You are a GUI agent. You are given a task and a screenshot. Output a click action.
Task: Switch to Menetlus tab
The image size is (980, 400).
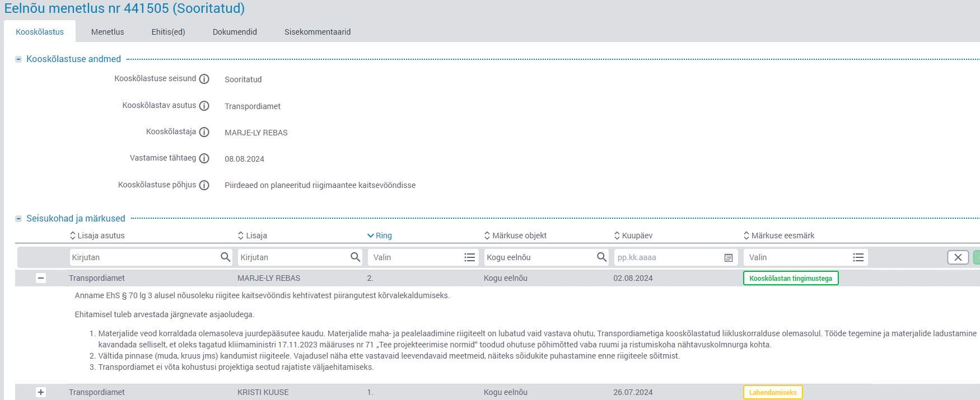click(108, 32)
